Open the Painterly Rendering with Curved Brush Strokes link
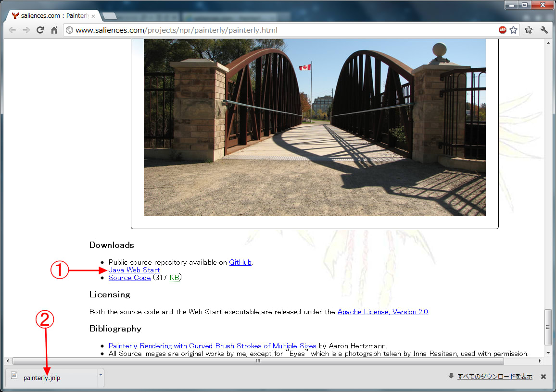This screenshot has width=556, height=392. [212, 346]
